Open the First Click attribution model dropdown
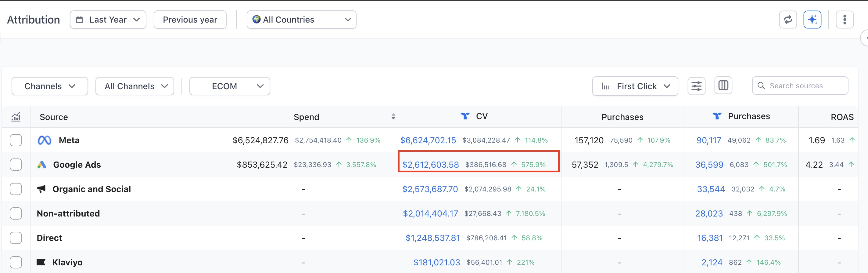The width and height of the screenshot is (868, 273). (x=635, y=86)
